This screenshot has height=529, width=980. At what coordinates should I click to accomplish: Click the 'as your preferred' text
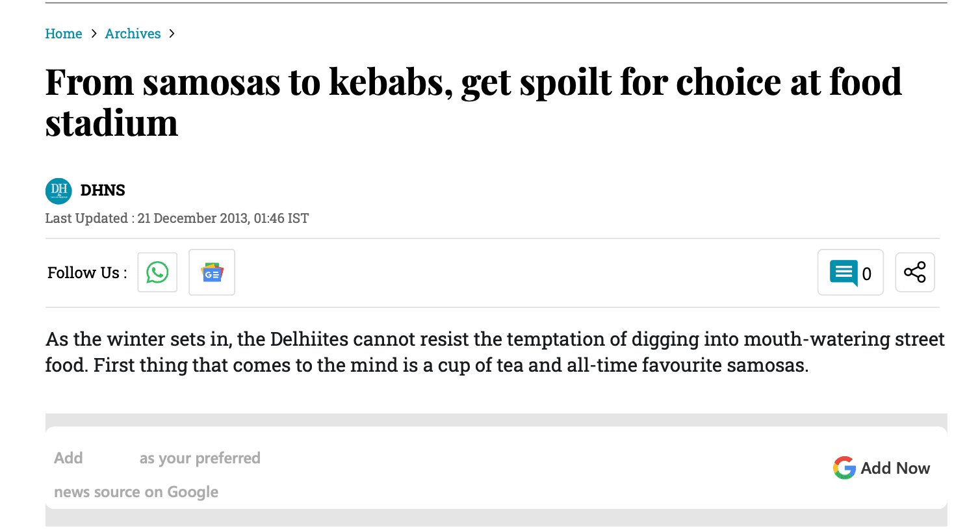click(200, 458)
